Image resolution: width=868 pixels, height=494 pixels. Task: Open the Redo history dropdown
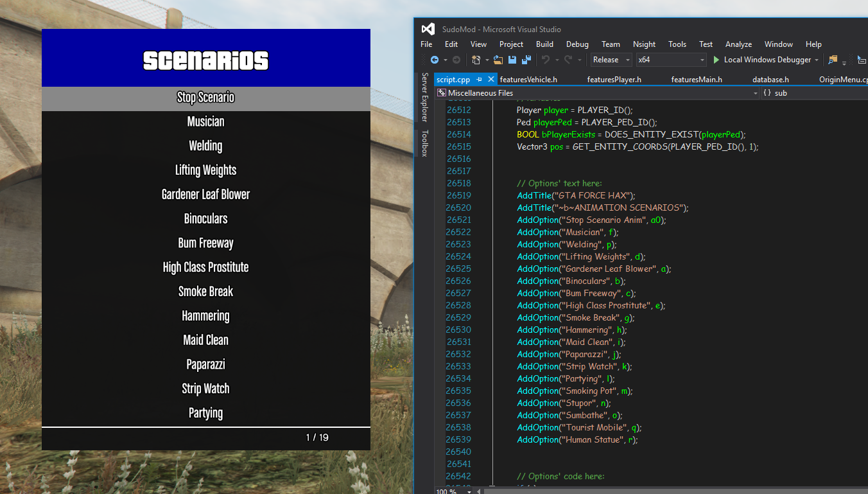pos(580,60)
